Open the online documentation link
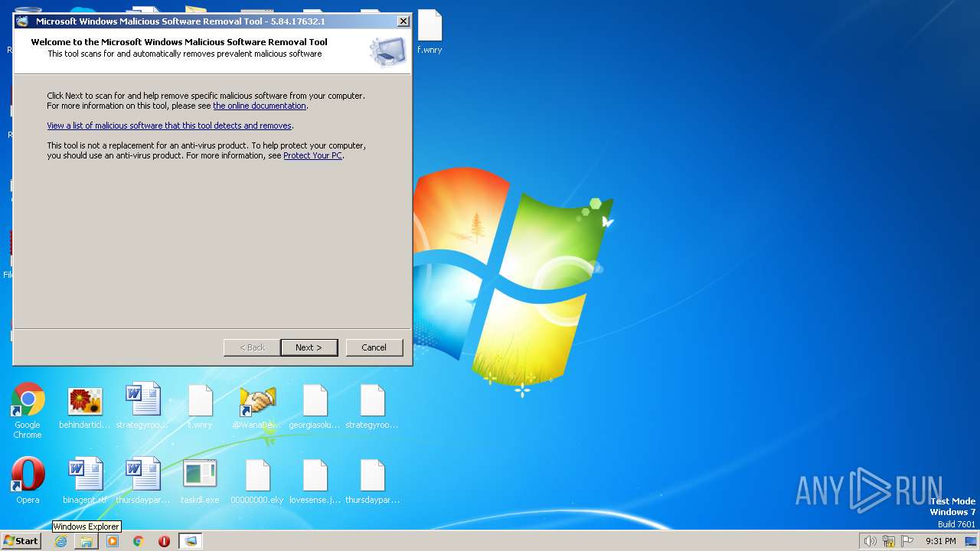The image size is (980, 551). click(260, 106)
